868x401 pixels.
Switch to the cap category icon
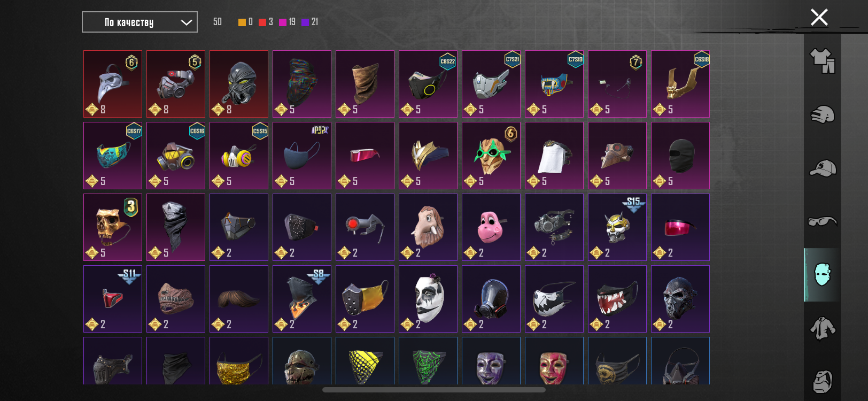point(822,168)
